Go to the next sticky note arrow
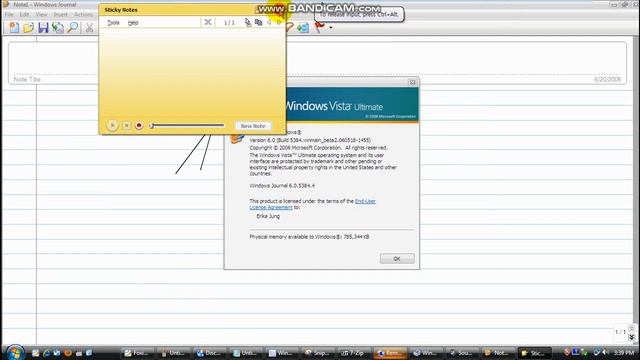 (279, 22)
